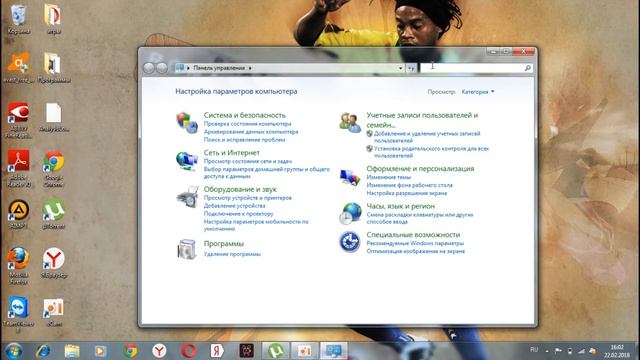This screenshot has width=640, height=360.
Task: Click Поиск и исправление проблем link
Action: [244, 140]
